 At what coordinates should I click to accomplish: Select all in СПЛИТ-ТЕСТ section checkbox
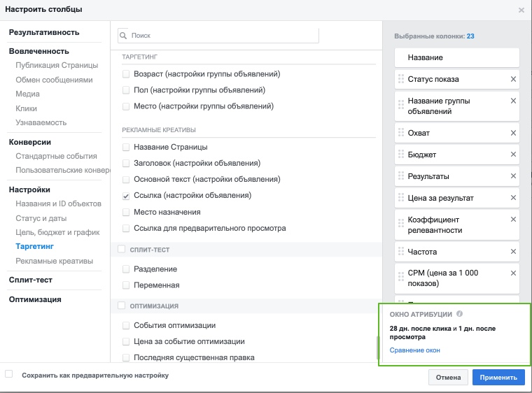pyautogui.click(x=122, y=249)
